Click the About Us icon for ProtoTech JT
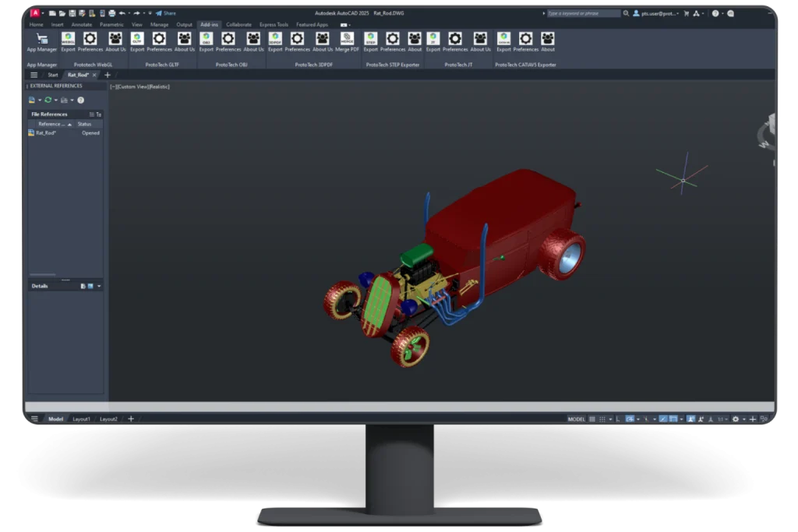798x532 pixels. (479, 38)
